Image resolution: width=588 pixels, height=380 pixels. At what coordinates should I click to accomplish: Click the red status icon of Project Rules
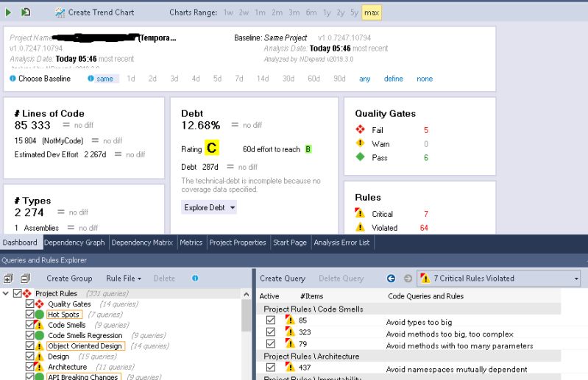(27, 293)
